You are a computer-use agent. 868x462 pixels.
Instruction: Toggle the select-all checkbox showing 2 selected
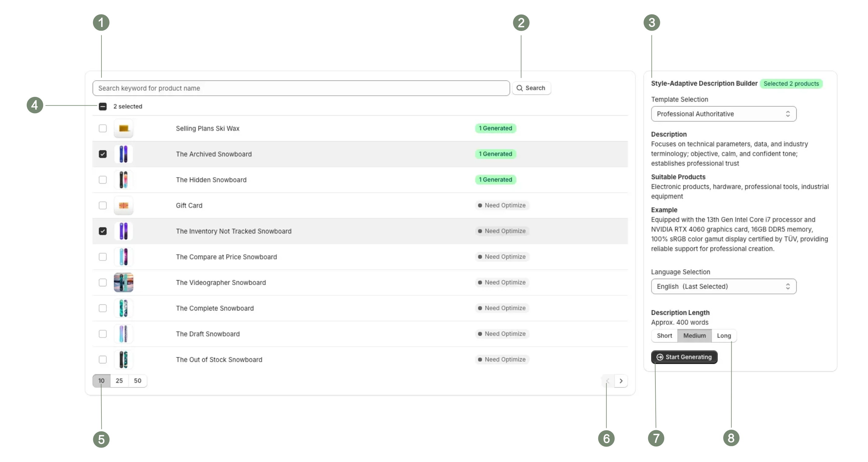(x=102, y=107)
